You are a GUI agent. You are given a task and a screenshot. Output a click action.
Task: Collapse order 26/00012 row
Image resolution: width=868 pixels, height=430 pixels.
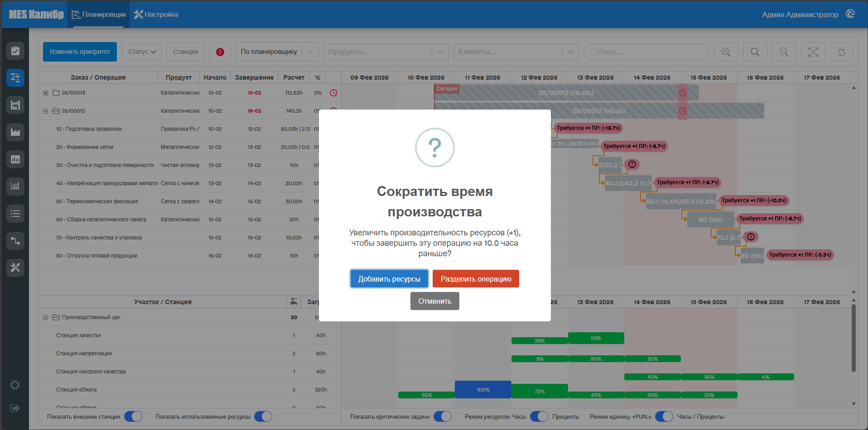click(45, 111)
